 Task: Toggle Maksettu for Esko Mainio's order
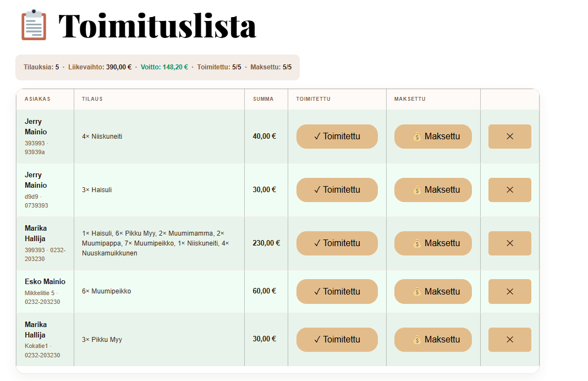coord(433,291)
